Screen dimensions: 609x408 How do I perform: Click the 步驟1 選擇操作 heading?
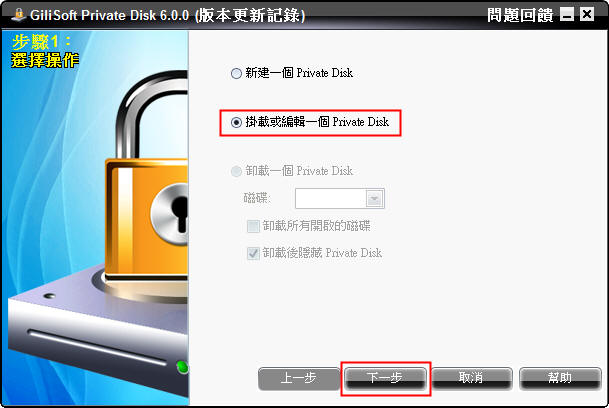[45, 51]
